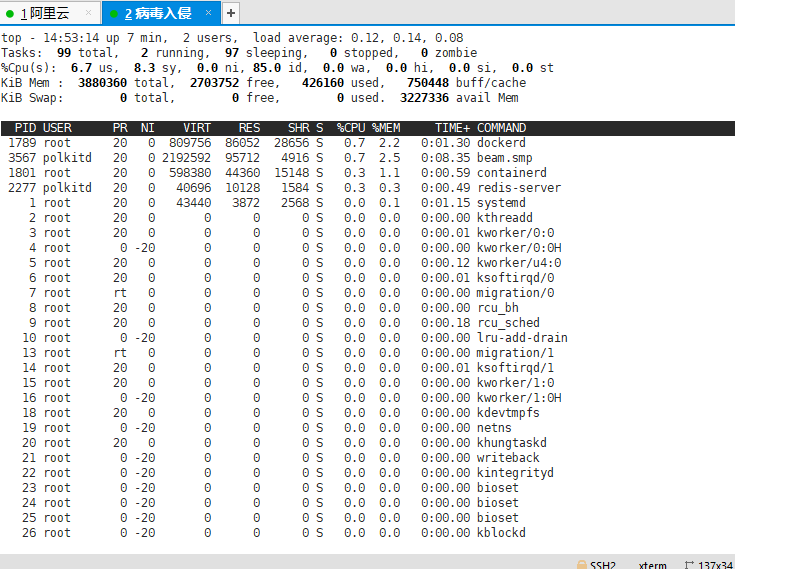Viewport: 796px width, 575px height.
Task: Click the rcu_bh process command
Action: click(x=498, y=308)
